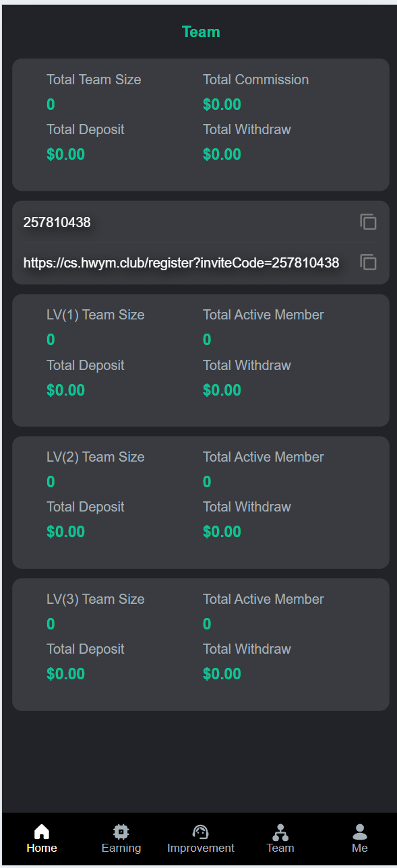397x868 pixels.
Task: Copy the invite code 257810438
Action: pos(368,222)
